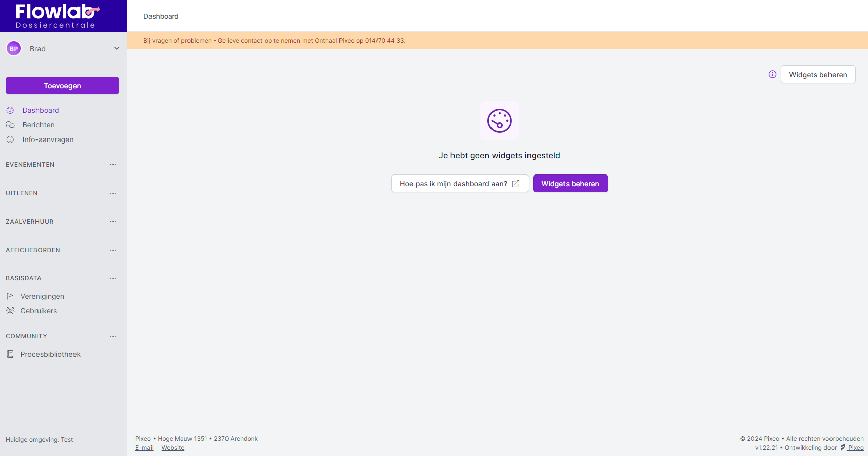Click the Dashboard gauge icon in sidebar
868x456 pixels.
(x=10, y=110)
